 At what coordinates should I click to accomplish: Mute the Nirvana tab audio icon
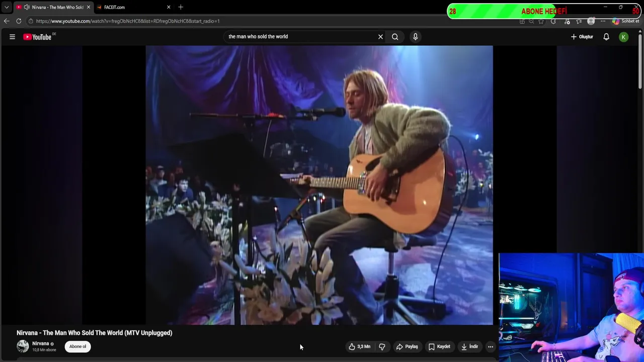point(26,7)
